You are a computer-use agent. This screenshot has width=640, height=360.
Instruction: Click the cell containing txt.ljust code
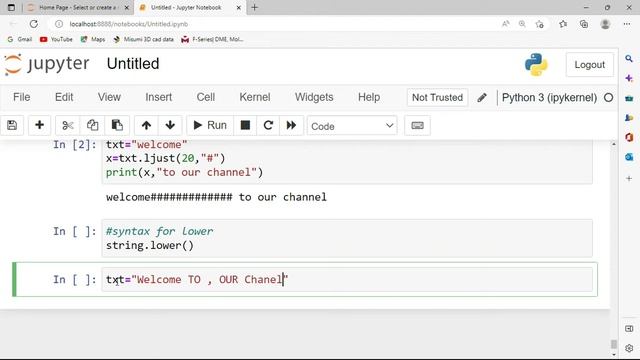347,161
